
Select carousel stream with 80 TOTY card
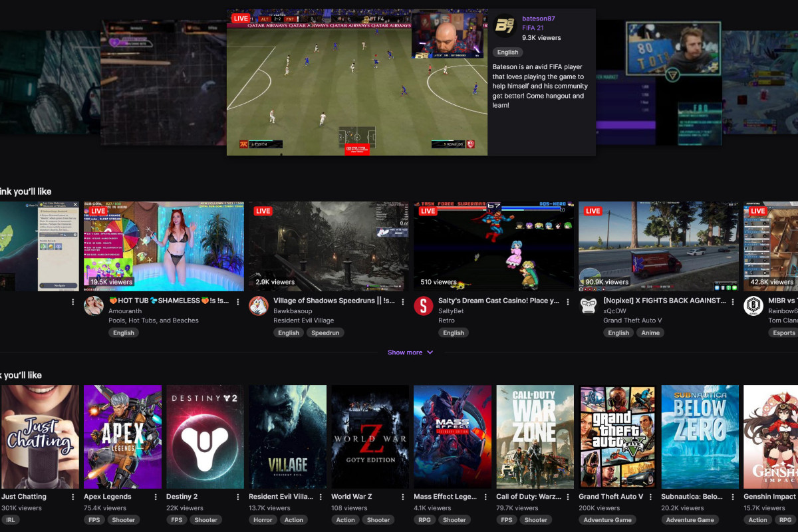click(658, 82)
